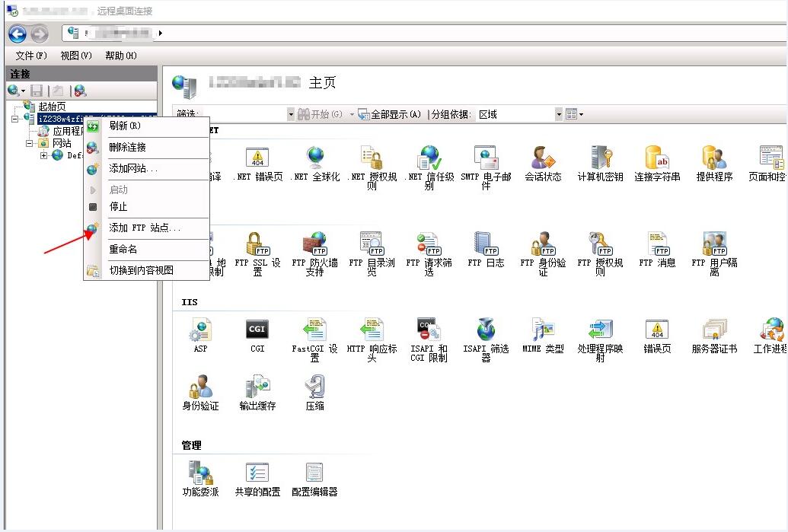Collapse the 网站 tree node
Image resolution: width=788 pixels, height=532 pixels.
point(29,144)
